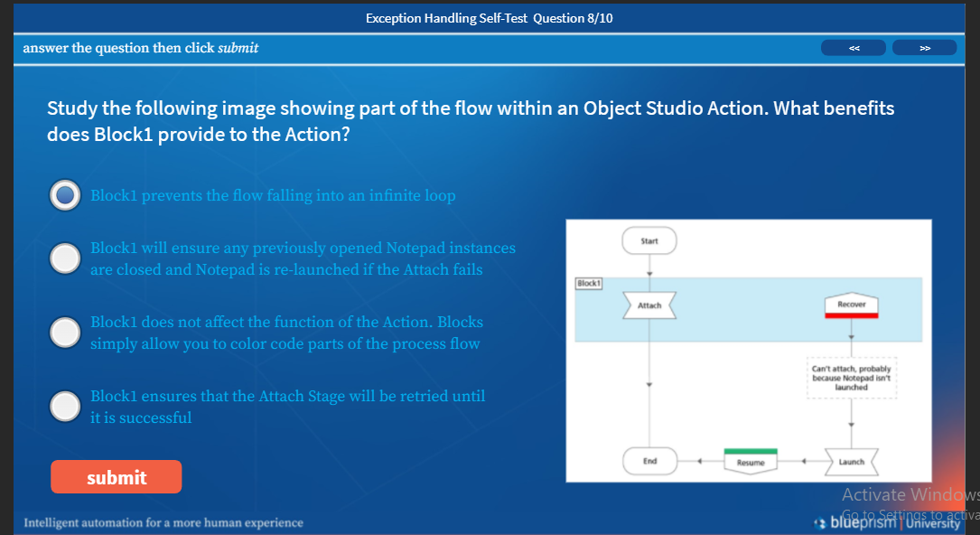Click the End stage in the flow diagram
The image size is (980, 535).
tap(649, 461)
